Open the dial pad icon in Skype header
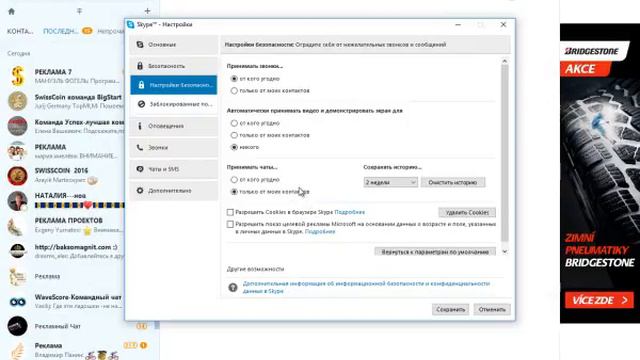640x360 pixels. pos(79,11)
